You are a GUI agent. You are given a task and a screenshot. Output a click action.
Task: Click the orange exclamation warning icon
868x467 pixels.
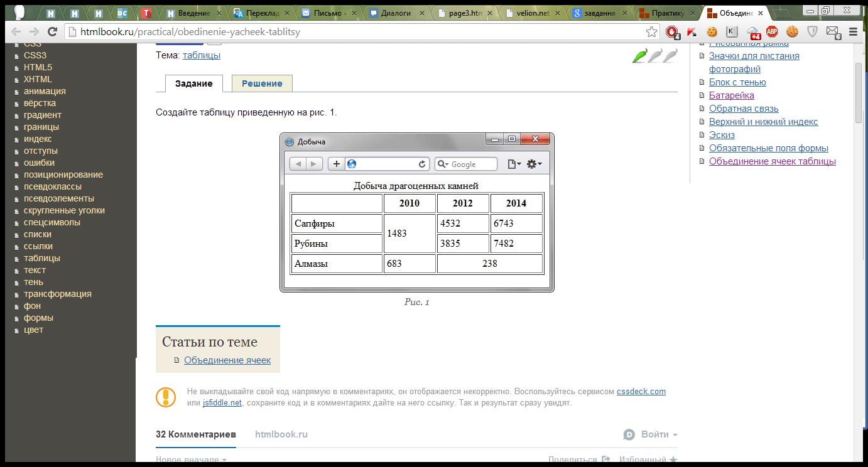166,397
